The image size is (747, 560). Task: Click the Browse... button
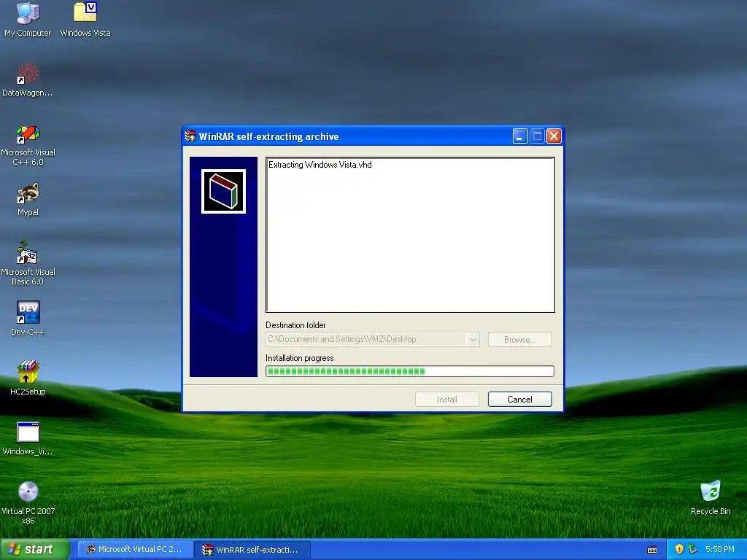click(519, 340)
